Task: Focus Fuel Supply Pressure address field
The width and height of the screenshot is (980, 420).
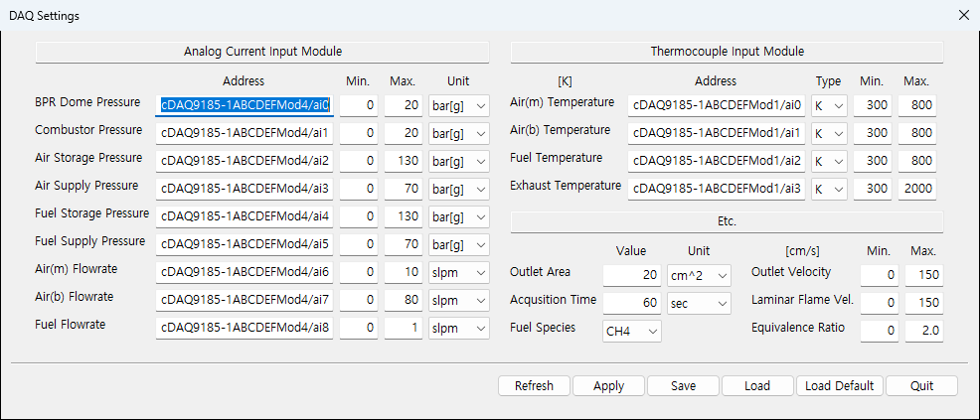Action: pyautogui.click(x=245, y=244)
